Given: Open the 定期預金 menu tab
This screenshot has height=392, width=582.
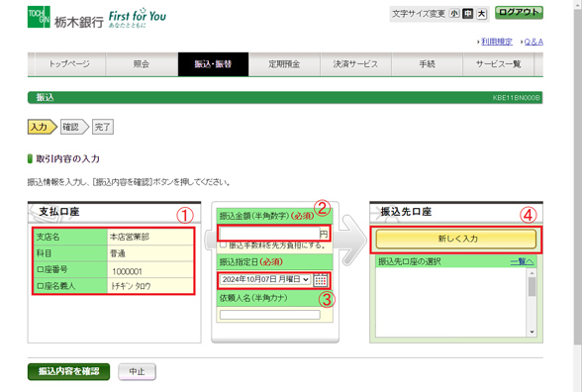Looking at the screenshot, I should pos(284,64).
